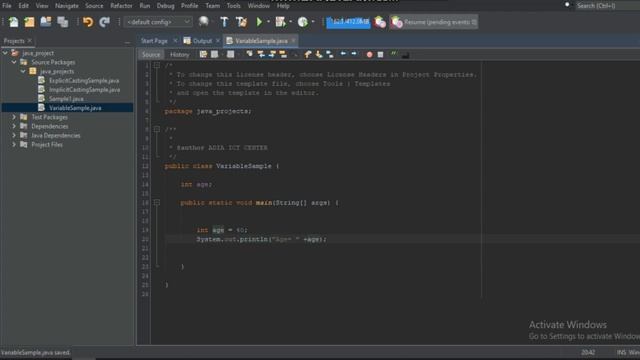640x360 pixels.
Task: Jump to next bookmark icon
Action: point(319,54)
